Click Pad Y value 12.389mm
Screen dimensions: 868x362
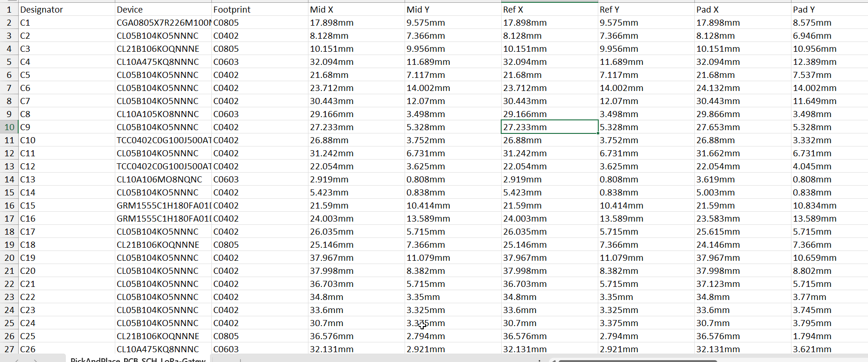click(829, 62)
